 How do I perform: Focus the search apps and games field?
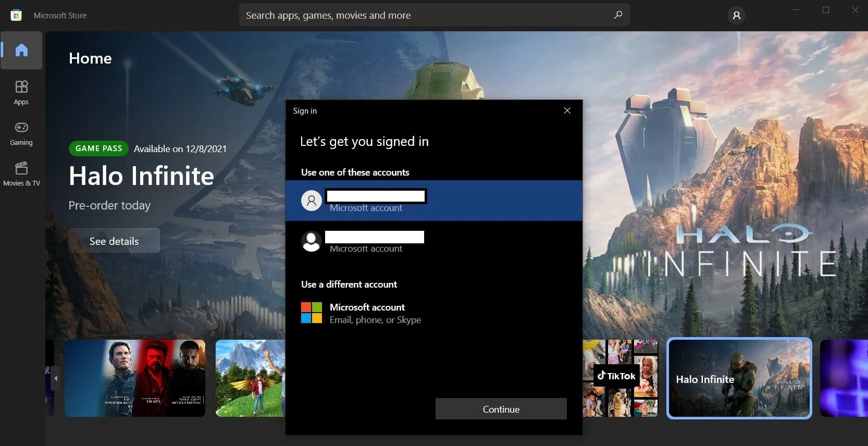435,15
